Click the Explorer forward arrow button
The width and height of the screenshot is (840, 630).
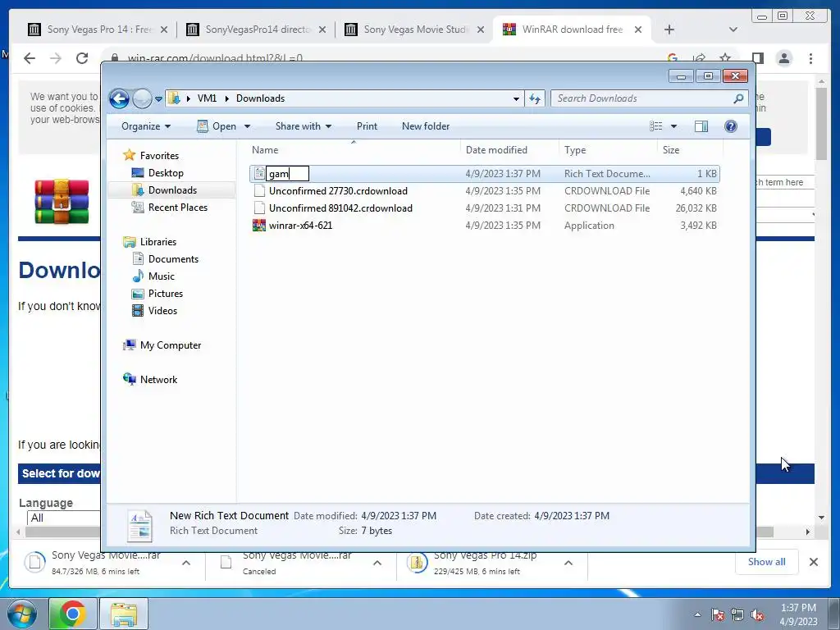[142, 98]
